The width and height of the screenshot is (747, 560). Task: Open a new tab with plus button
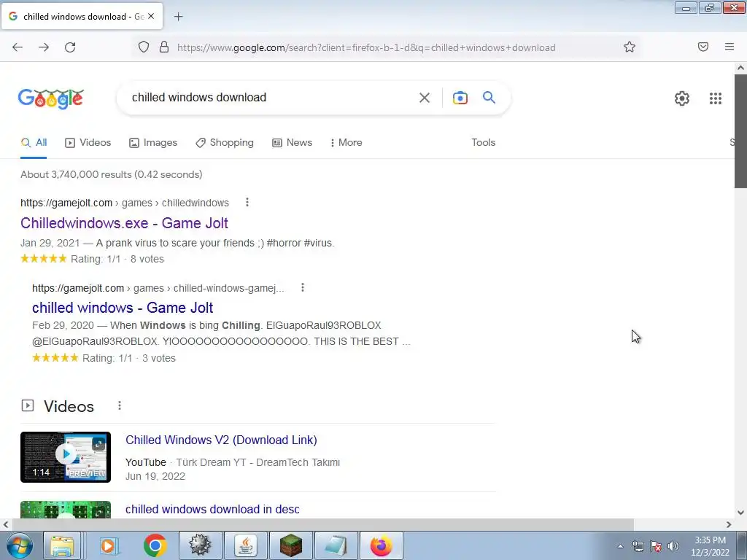[x=178, y=17]
